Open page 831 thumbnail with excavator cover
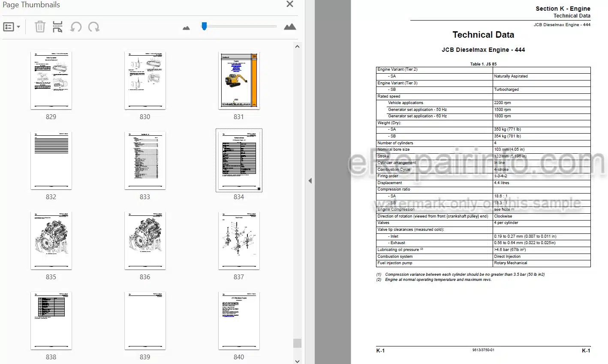 click(239, 81)
